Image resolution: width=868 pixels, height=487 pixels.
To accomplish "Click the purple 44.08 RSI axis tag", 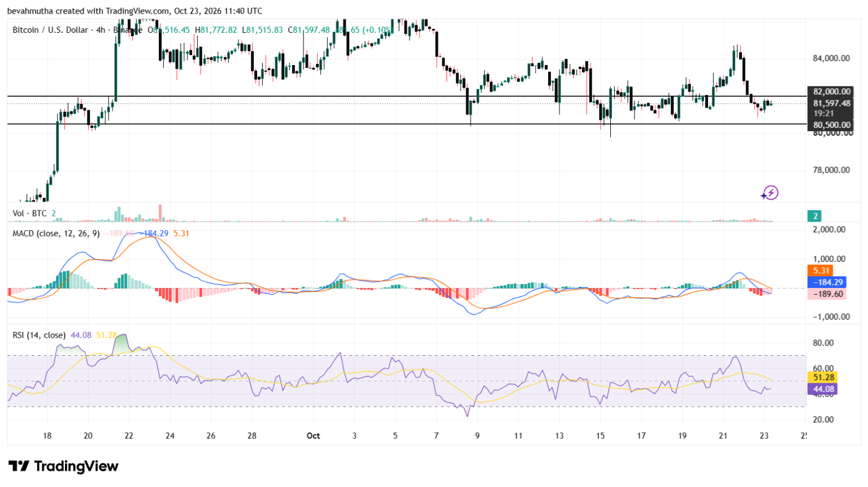I will coord(823,389).
